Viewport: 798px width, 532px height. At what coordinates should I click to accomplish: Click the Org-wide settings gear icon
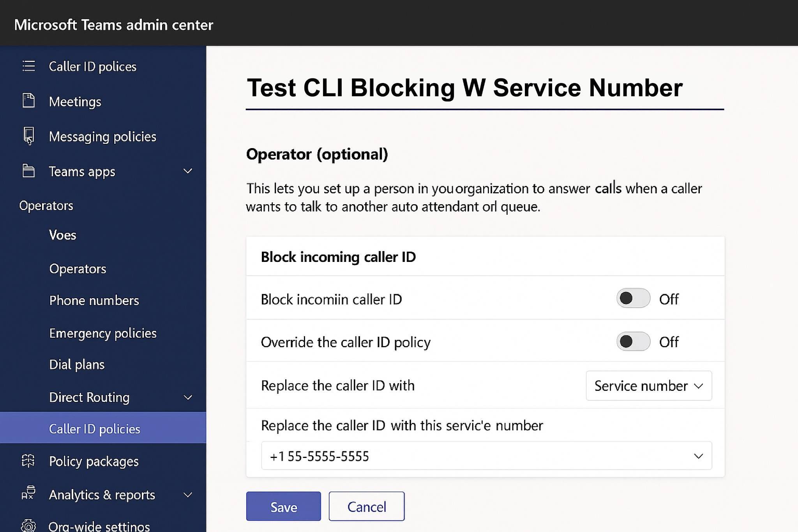pos(29,525)
